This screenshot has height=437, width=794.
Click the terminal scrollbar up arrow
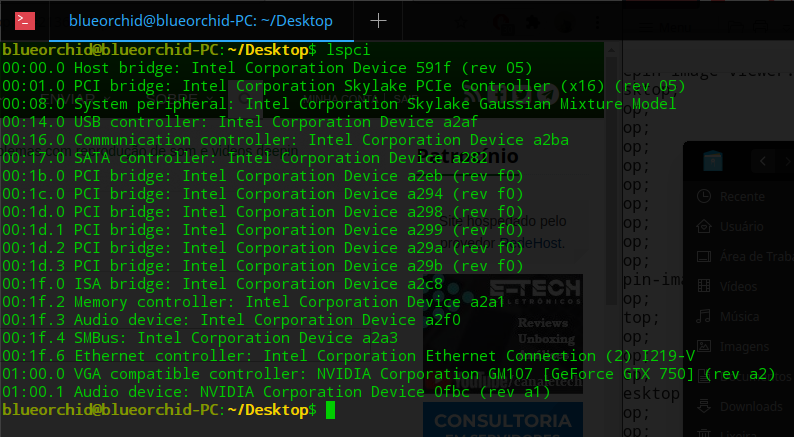(x=612, y=50)
